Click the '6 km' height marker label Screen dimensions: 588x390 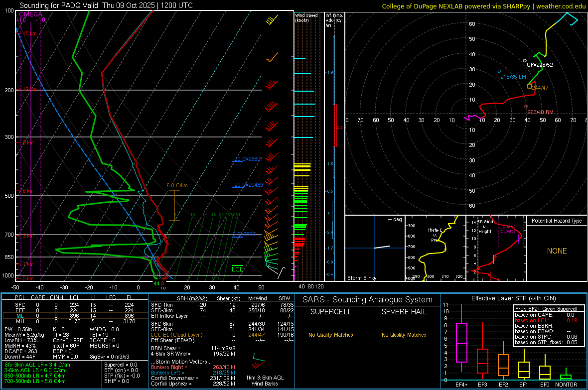click(x=28, y=191)
